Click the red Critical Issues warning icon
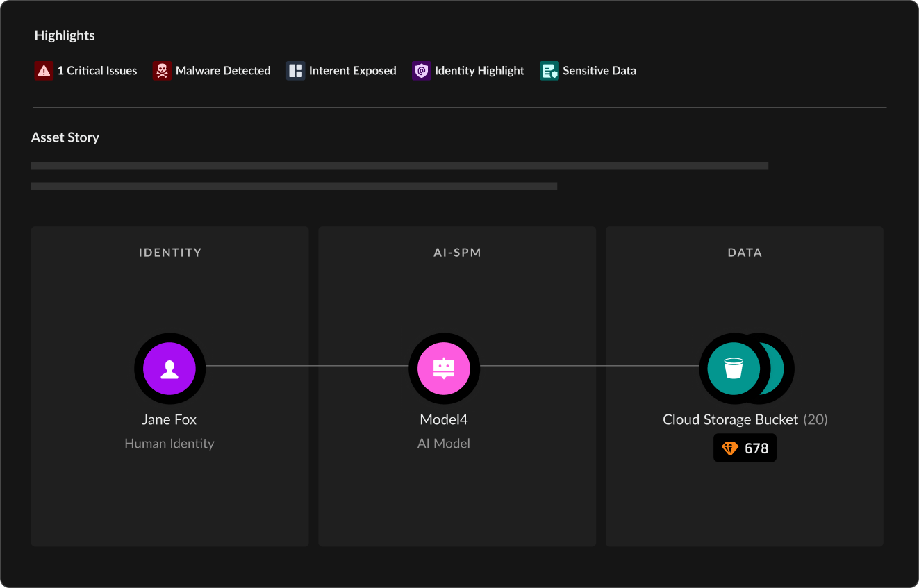 click(44, 71)
